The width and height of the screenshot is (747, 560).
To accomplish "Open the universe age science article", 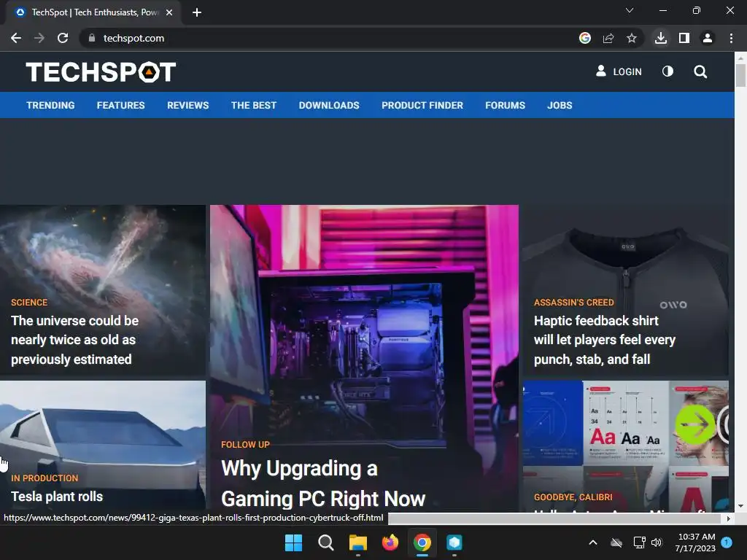I will (75, 340).
